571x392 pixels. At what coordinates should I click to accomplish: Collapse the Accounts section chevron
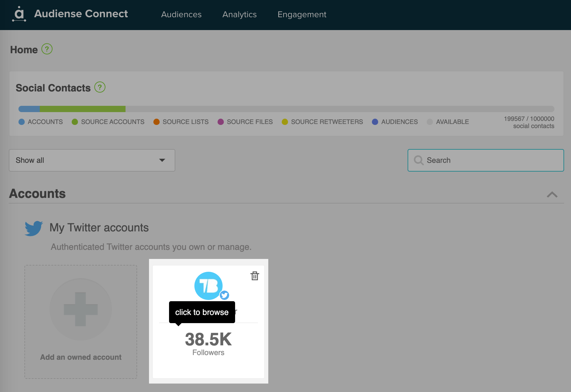pos(552,194)
